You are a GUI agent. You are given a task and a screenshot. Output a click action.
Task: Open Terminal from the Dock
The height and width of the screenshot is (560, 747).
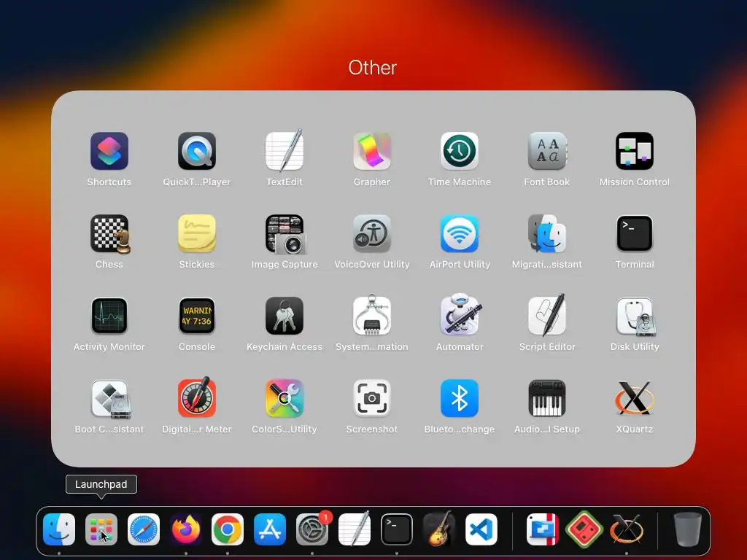(397, 529)
